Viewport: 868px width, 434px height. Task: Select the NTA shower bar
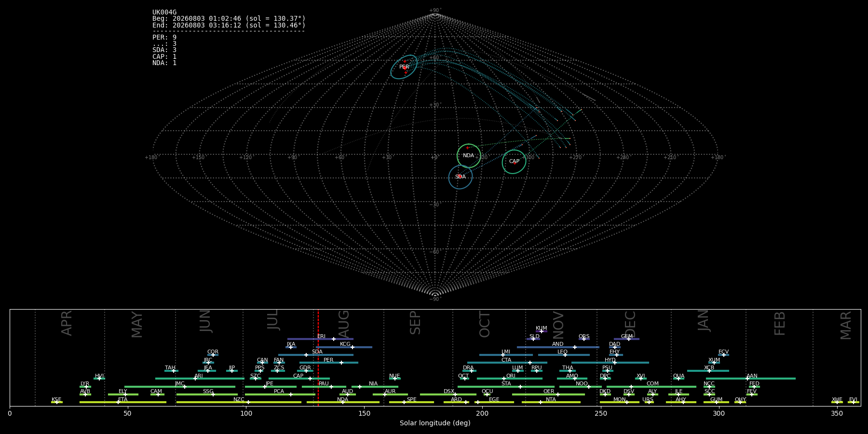click(551, 402)
